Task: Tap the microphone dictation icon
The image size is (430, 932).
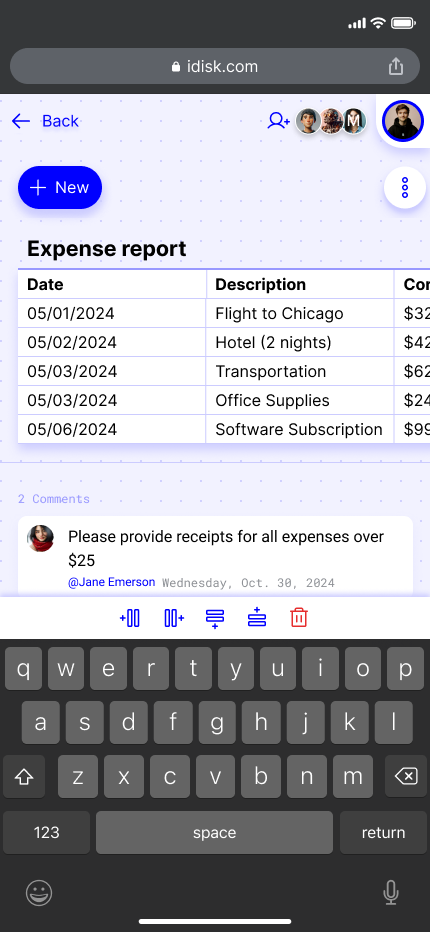Action: [391, 893]
